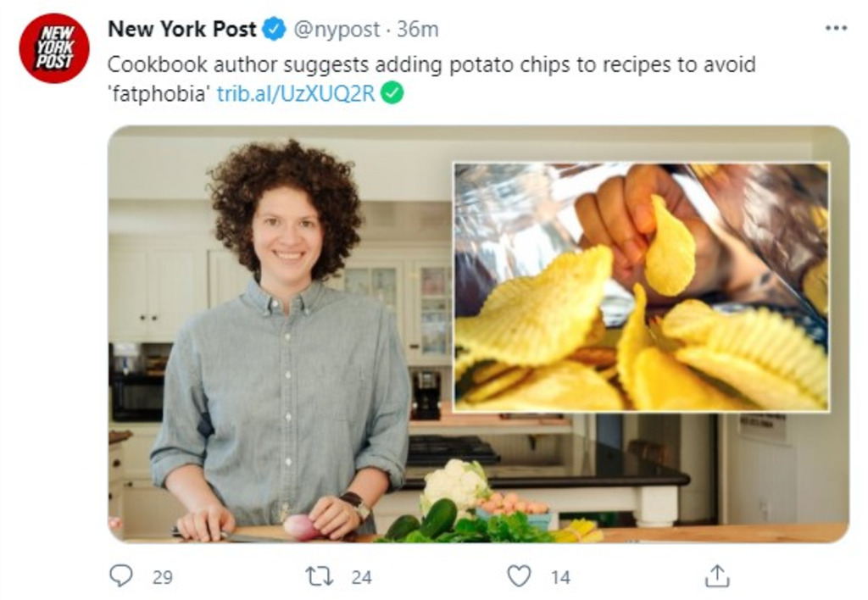Open the tweet's more options menu

836,29
